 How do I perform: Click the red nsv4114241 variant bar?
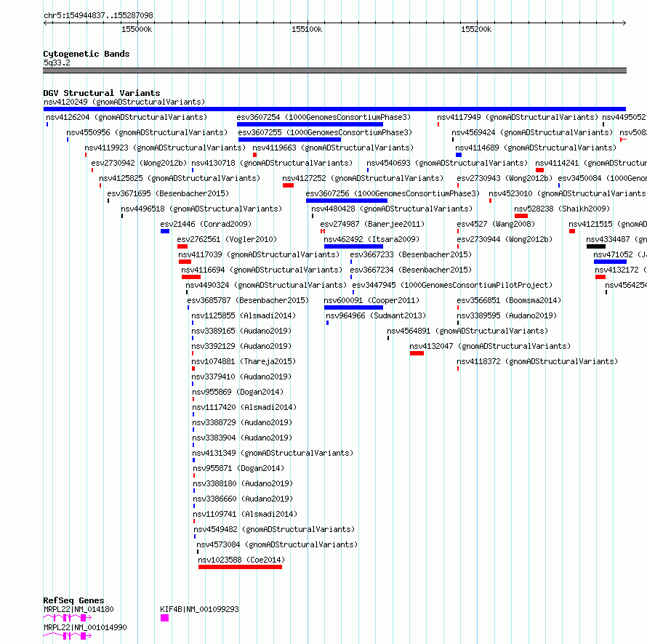point(539,170)
